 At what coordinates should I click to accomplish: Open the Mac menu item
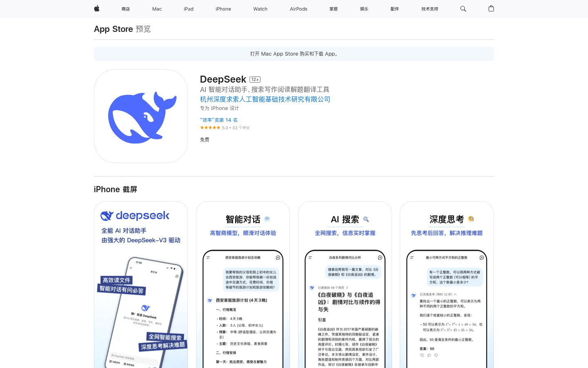pos(157,9)
